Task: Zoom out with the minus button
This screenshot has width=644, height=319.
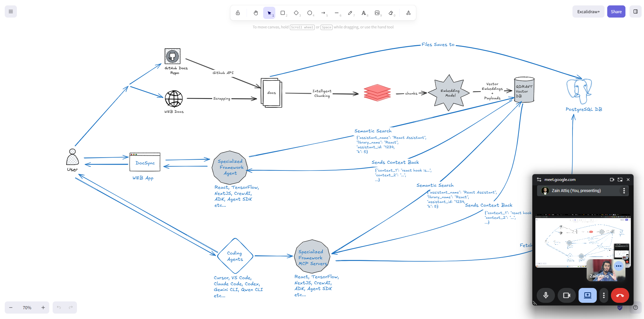Action: tap(11, 308)
